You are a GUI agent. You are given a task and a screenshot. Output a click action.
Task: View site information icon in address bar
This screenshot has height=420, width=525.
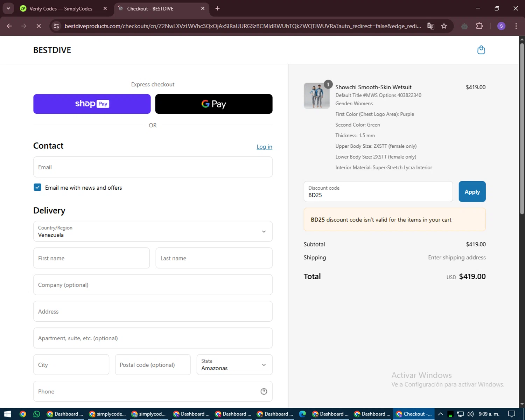point(56,26)
